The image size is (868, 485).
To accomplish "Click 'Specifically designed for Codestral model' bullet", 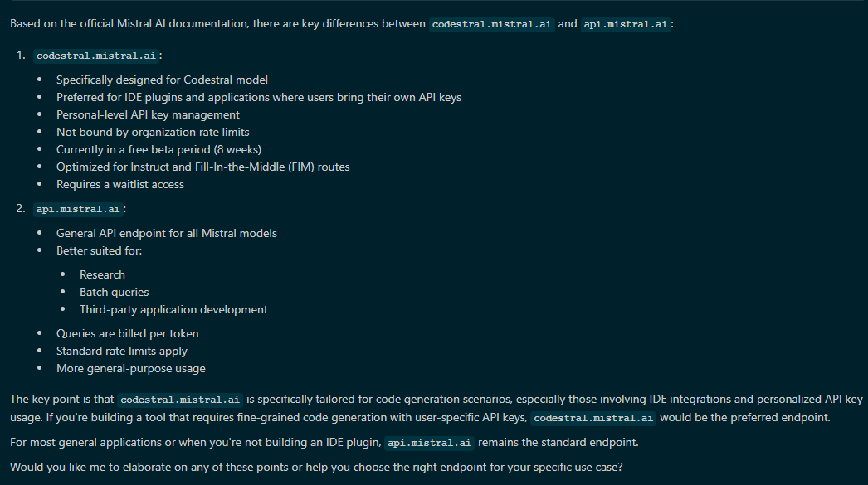I will point(162,80).
